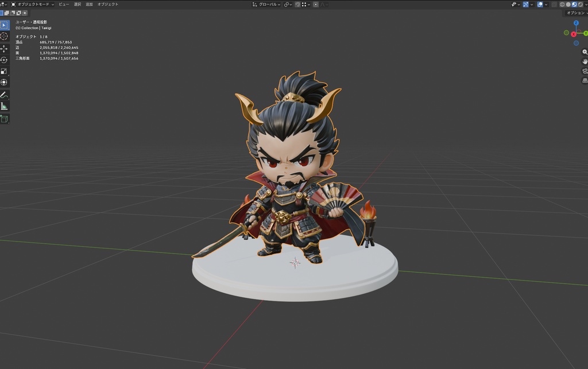Open the オプション dropdown
588x369 pixels.
point(577,13)
